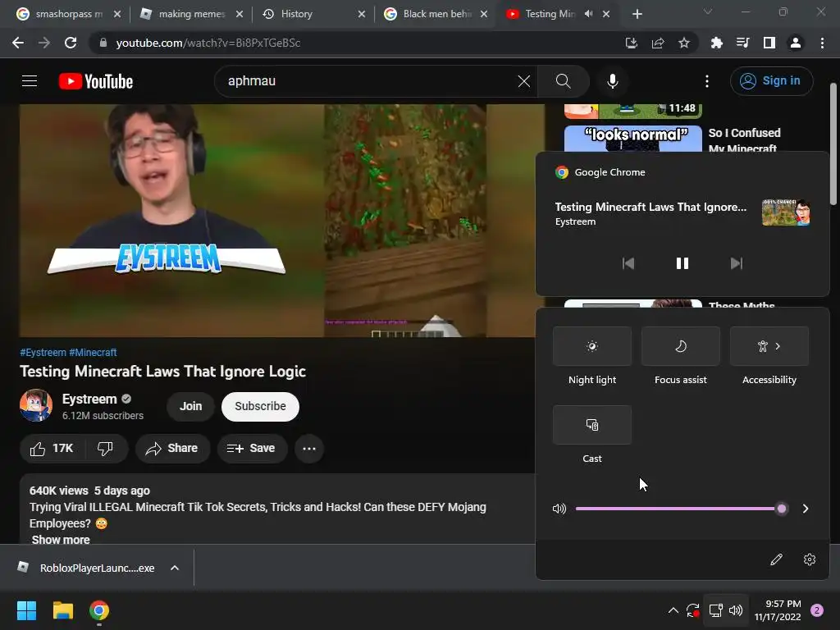Switch to smashorpass tab
This screenshot has height=630, width=840.
(x=67, y=14)
